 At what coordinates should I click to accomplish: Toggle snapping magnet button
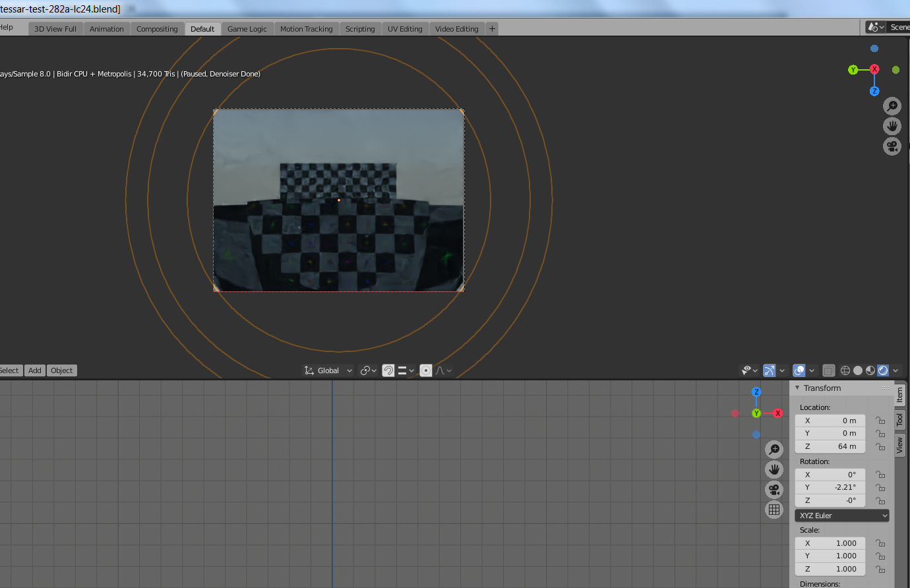click(x=388, y=370)
